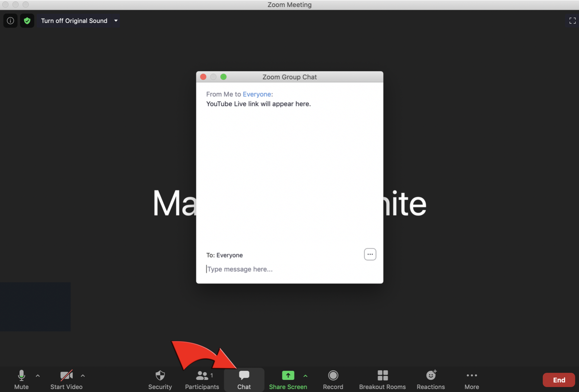Open the More options menu
The width and height of the screenshot is (579, 392).
(x=472, y=380)
